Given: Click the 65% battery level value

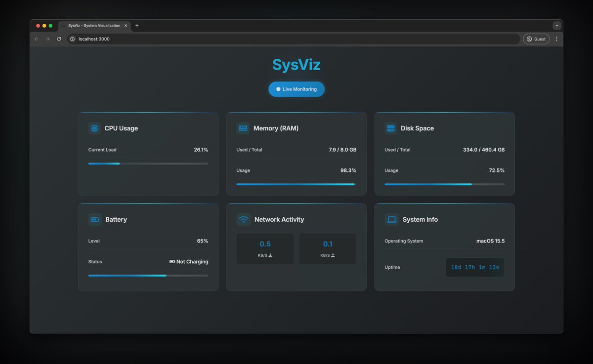Looking at the screenshot, I should (x=203, y=241).
